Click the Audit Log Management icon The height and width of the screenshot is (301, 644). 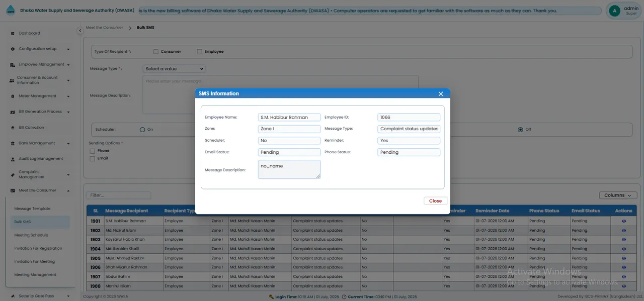click(13, 159)
